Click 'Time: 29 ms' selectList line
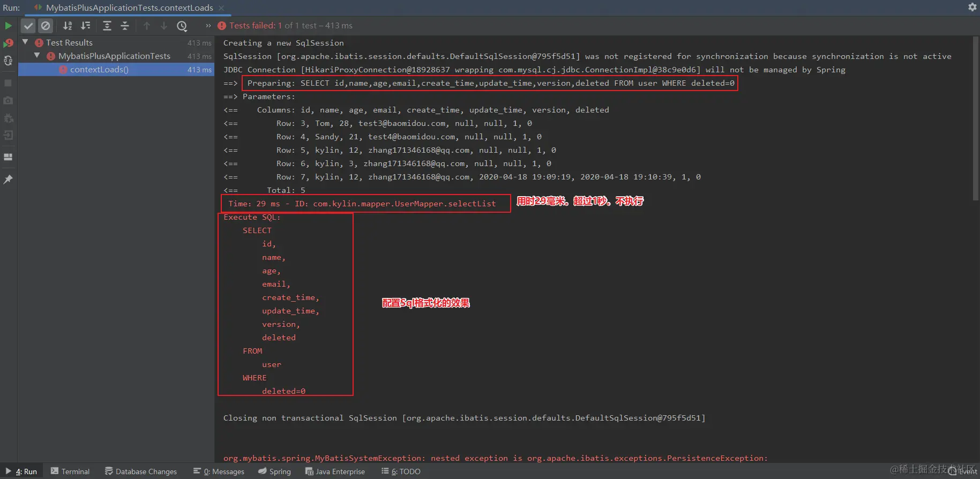Viewport: 980px width, 479px height. point(362,204)
